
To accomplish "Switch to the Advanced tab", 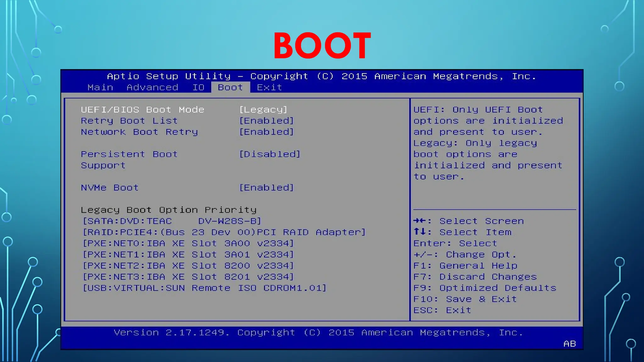I will pyautogui.click(x=152, y=87).
